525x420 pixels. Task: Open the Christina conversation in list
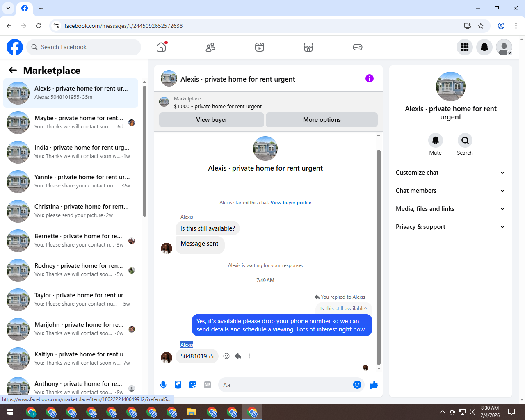(71, 211)
